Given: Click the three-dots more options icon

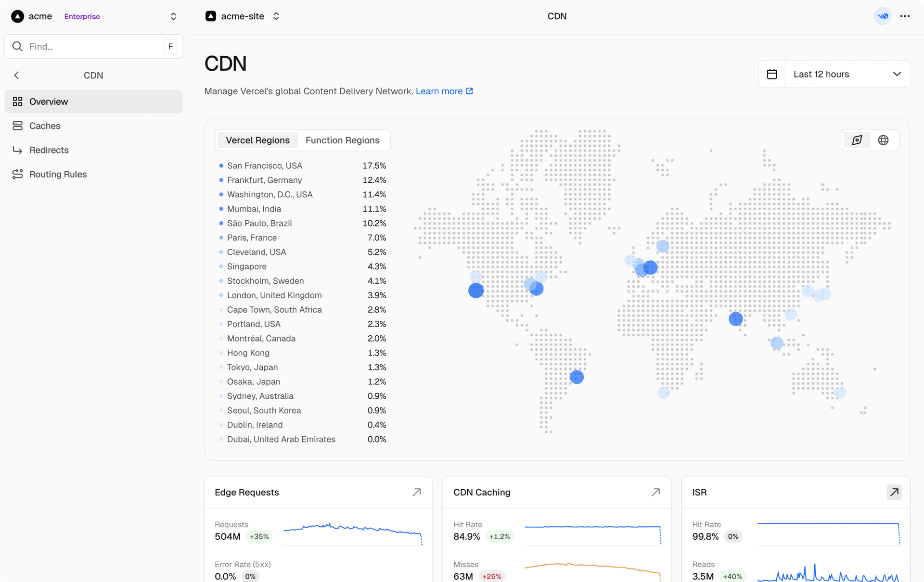Looking at the screenshot, I should (x=905, y=16).
